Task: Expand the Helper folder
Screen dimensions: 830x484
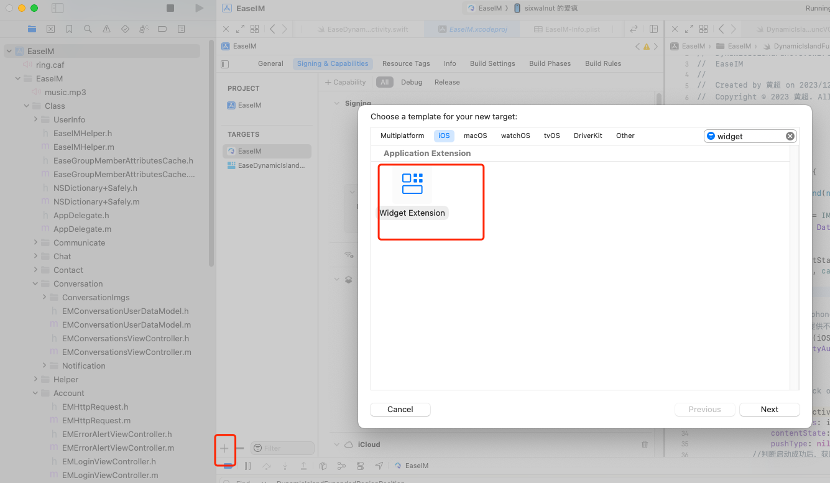Action: coord(35,380)
